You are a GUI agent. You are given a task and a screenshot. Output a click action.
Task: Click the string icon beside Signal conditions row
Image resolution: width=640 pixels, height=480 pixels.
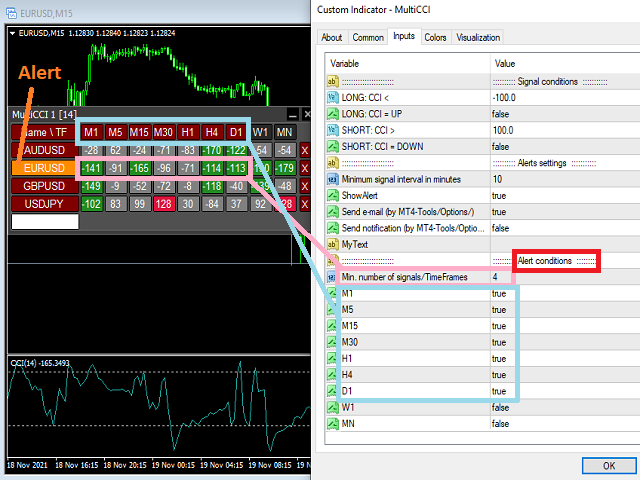[333, 81]
